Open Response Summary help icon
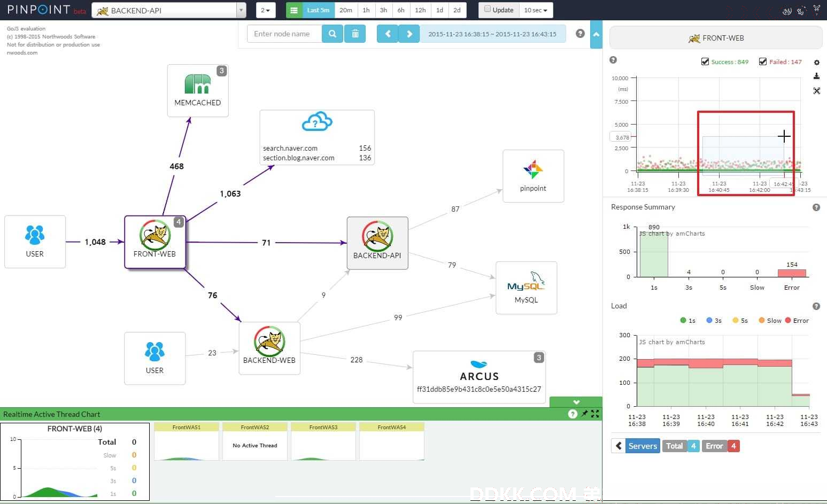Image resolution: width=827 pixels, height=504 pixels. (x=816, y=207)
